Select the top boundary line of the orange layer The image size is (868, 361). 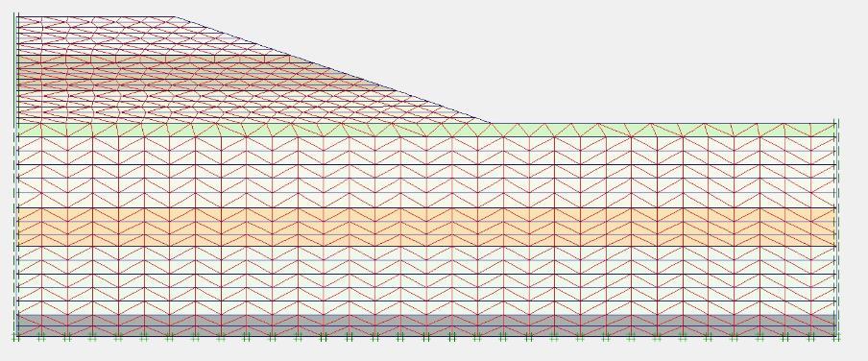pos(426,208)
